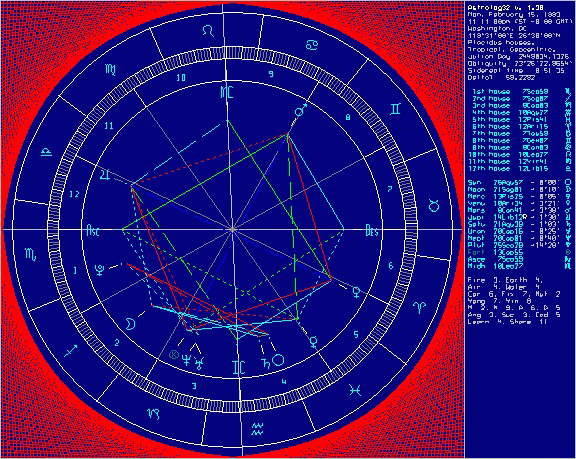Select the Taurus sign on outer ring
This screenshot has height=459, width=576.
pyautogui.click(x=434, y=205)
